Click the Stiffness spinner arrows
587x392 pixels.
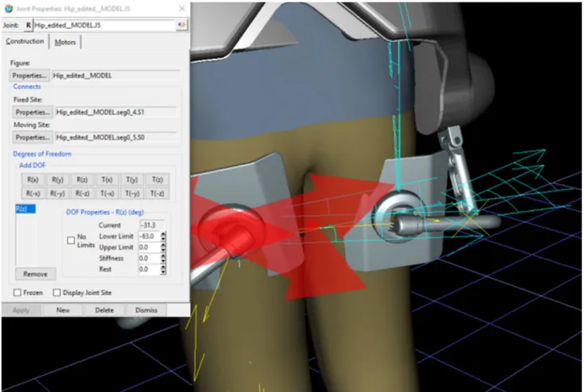(x=163, y=258)
